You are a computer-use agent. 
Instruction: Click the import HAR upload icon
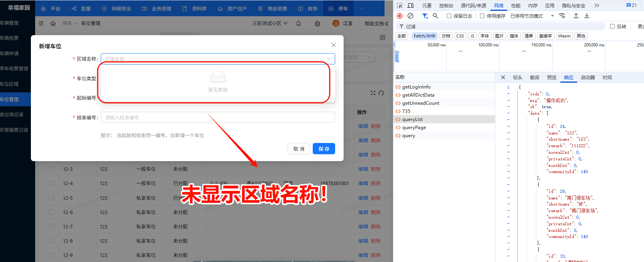[x=576, y=16]
